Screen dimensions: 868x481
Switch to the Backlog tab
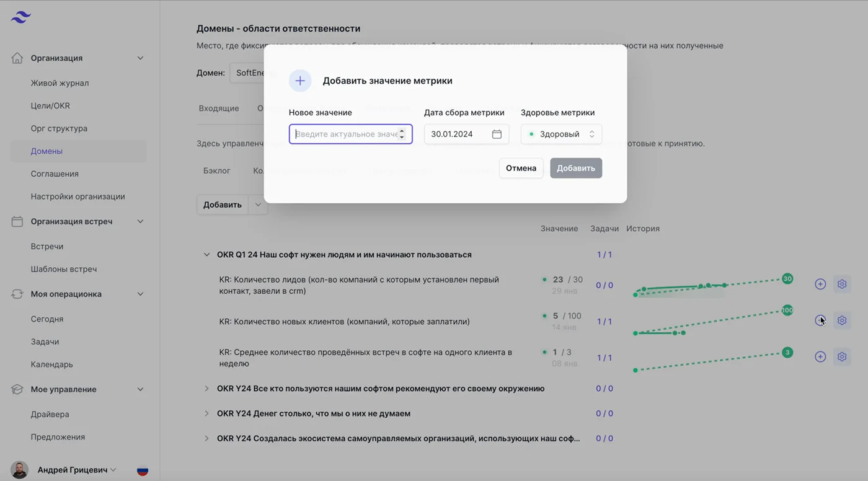(x=217, y=170)
